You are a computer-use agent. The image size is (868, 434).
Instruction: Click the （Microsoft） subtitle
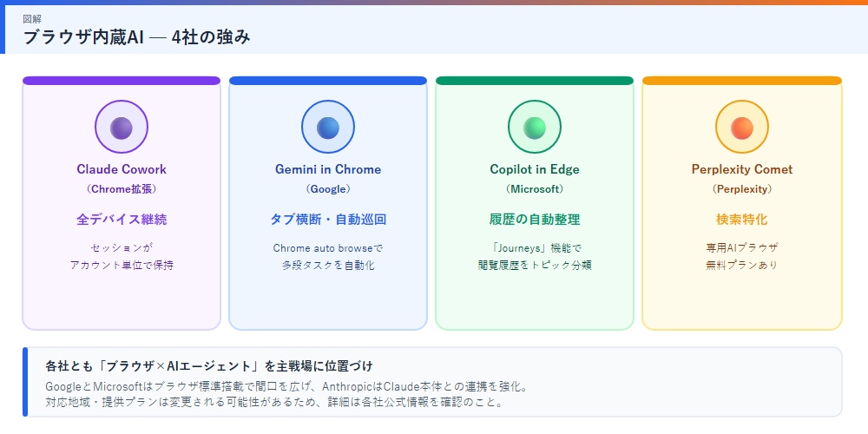[x=535, y=188]
